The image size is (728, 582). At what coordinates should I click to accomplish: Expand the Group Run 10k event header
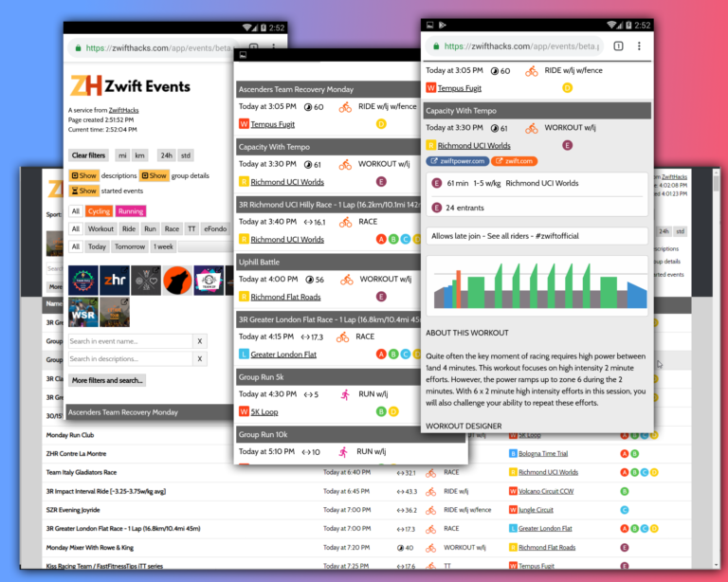tap(351, 434)
